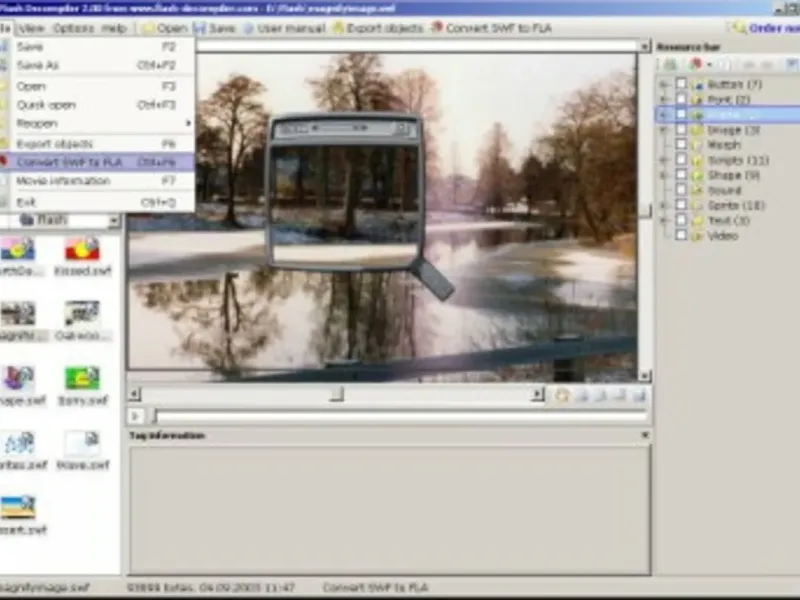
Task: Select Convert SWF to FLA menu entry
Action: [x=97, y=162]
